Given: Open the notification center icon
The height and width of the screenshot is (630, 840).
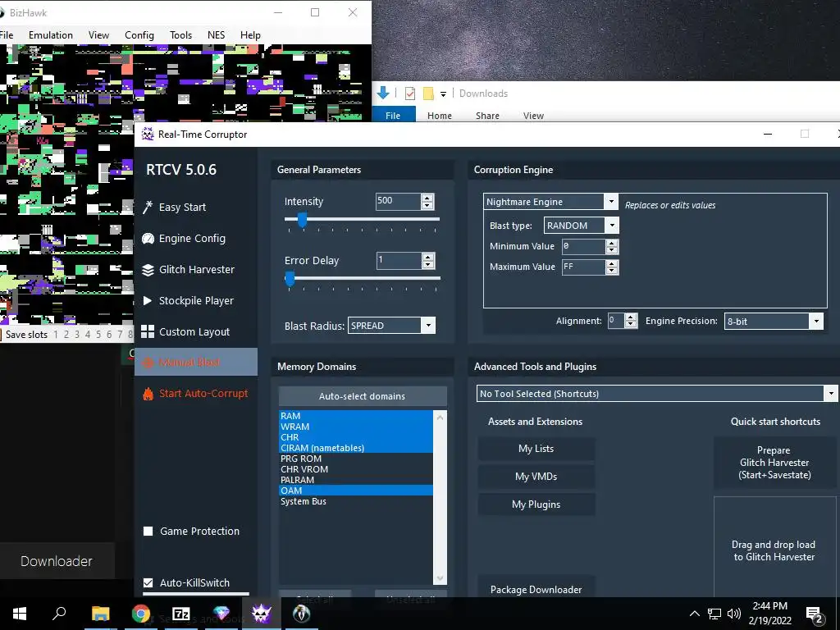Looking at the screenshot, I should [x=814, y=615].
